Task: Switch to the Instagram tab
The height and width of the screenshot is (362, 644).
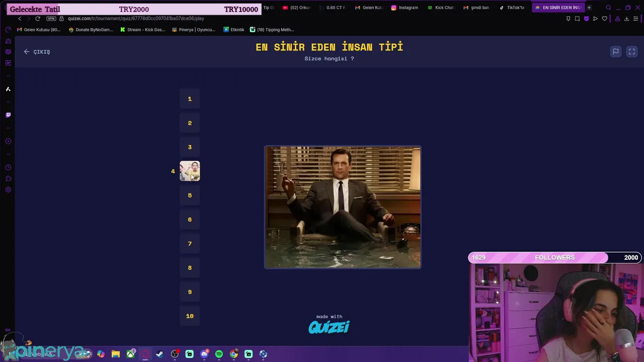Action: tap(405, 8)
